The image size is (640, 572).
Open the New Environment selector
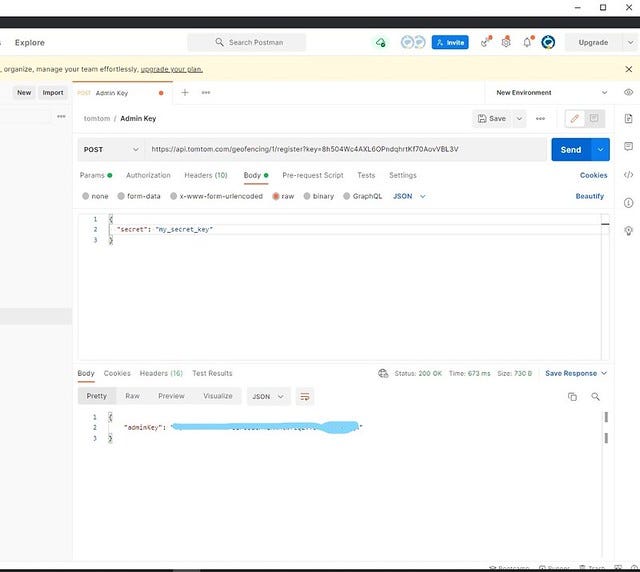552,93
